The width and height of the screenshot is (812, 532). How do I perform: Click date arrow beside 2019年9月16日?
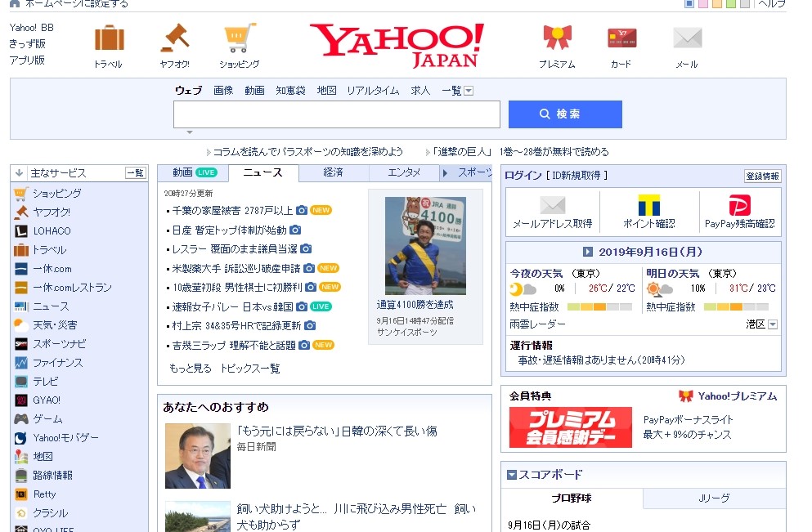pos(587,252)
